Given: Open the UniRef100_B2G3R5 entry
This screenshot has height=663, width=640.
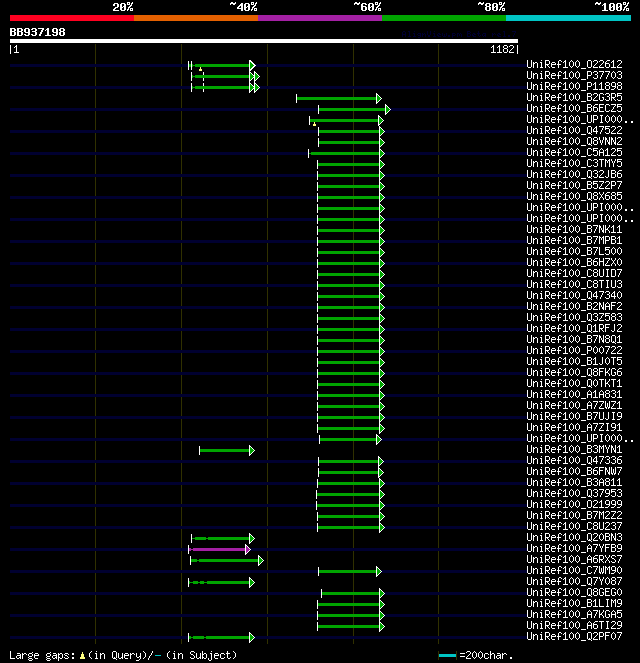Looking at the screenshot, I should point(574,97).
